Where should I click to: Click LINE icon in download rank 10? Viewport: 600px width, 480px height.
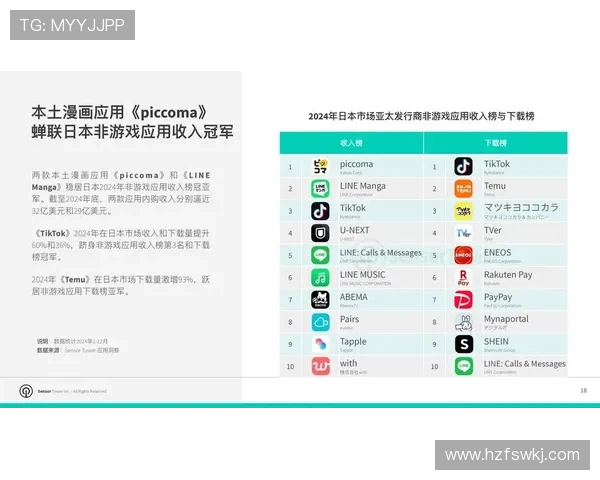pyautogui.click(x=463, y=366)
